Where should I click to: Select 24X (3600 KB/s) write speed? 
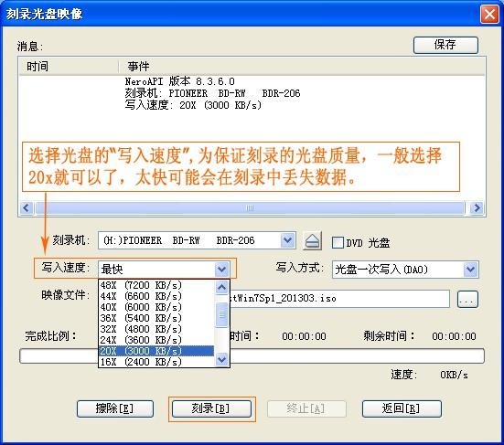(x=156, y=340)
